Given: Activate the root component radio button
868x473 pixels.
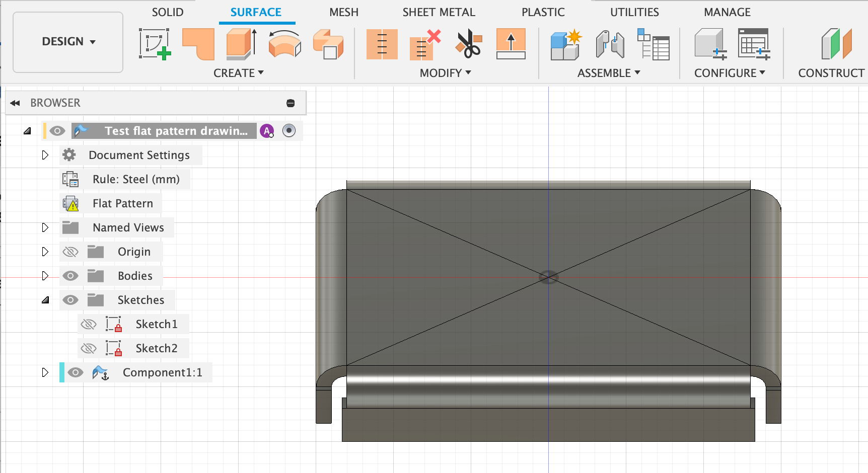Looking at the screenshot, I should click(289, 131).
